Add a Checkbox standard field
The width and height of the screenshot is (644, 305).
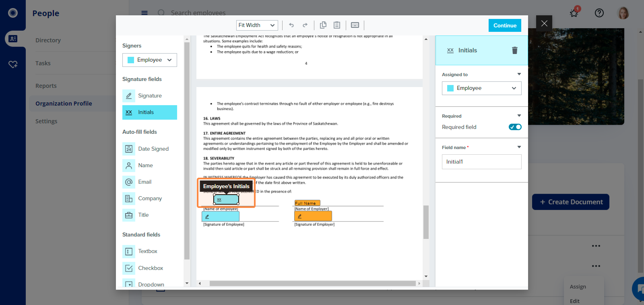pyautogui.click(x=150, y=268)
